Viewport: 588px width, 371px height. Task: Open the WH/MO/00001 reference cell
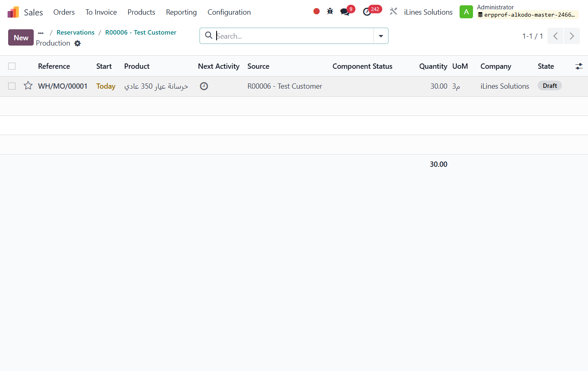[x=63, y=86]
